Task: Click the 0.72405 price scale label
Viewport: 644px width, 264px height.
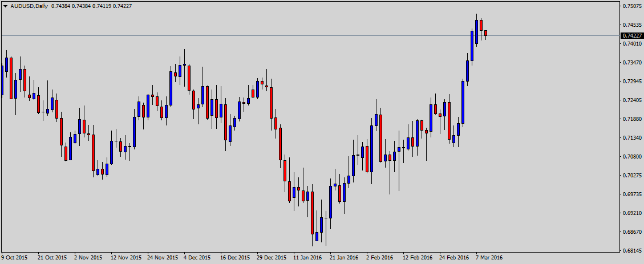Action: [630, 100]
